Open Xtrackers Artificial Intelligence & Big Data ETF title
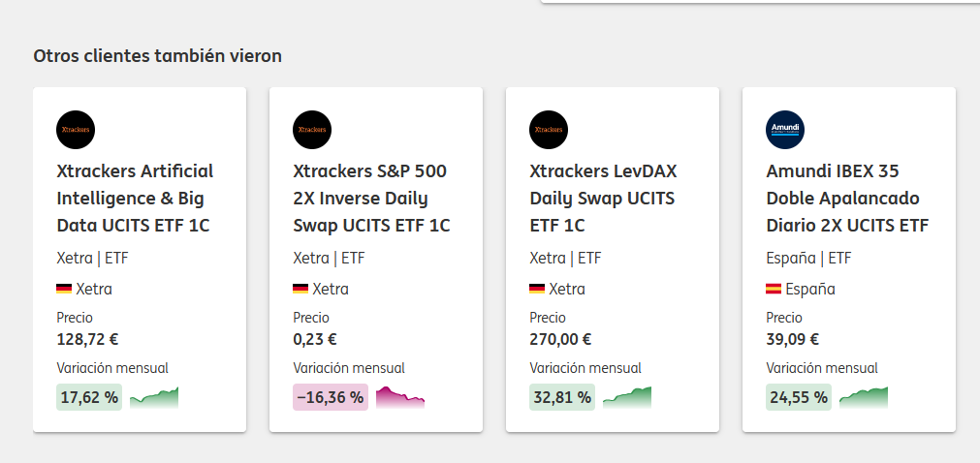Screen dimensions: 980x463 [135, 198]
